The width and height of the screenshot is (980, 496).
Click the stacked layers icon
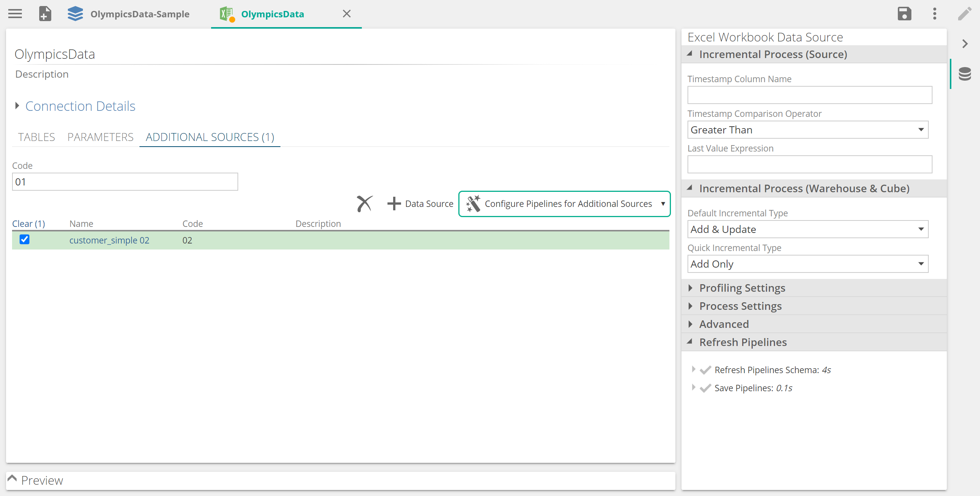tap(75, 14)
